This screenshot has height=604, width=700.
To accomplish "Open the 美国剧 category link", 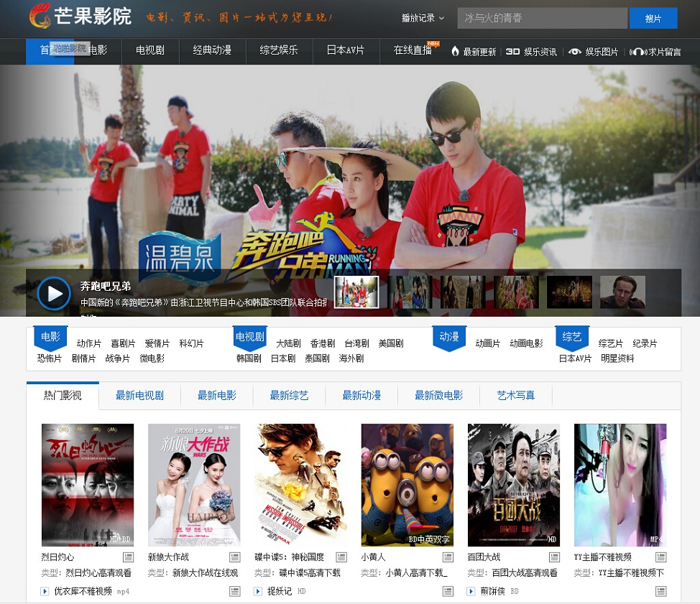I will (391, 343).
